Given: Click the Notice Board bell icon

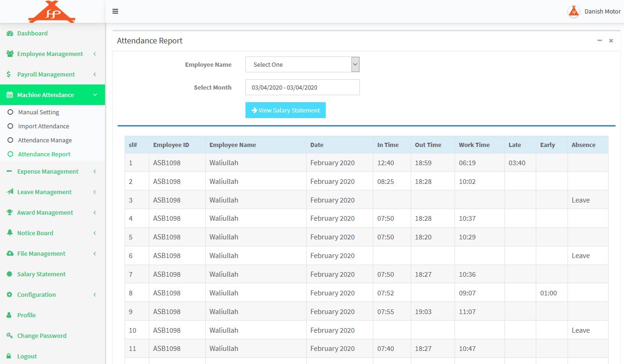Looking at the screenshot, I should coord(9,233).
